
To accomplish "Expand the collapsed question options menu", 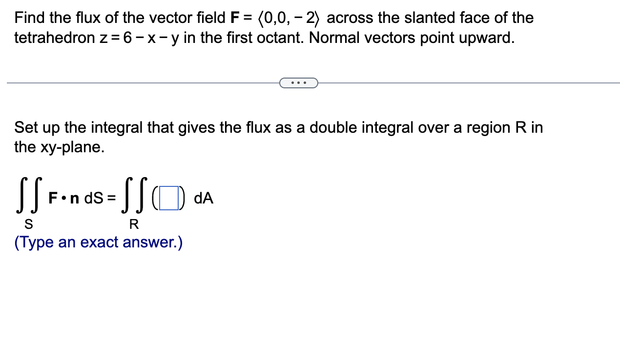I will [x=299, y=82].
